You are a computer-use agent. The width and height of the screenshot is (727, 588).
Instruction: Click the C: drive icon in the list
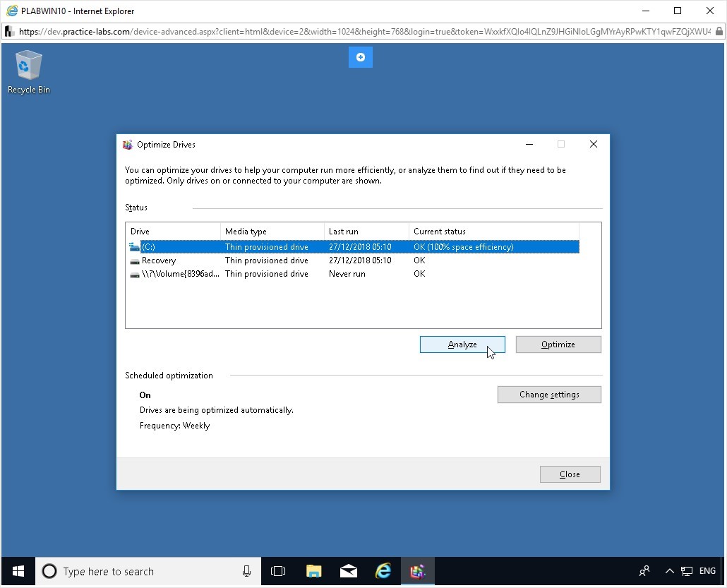pyautogui.click(x=134, y=246)
